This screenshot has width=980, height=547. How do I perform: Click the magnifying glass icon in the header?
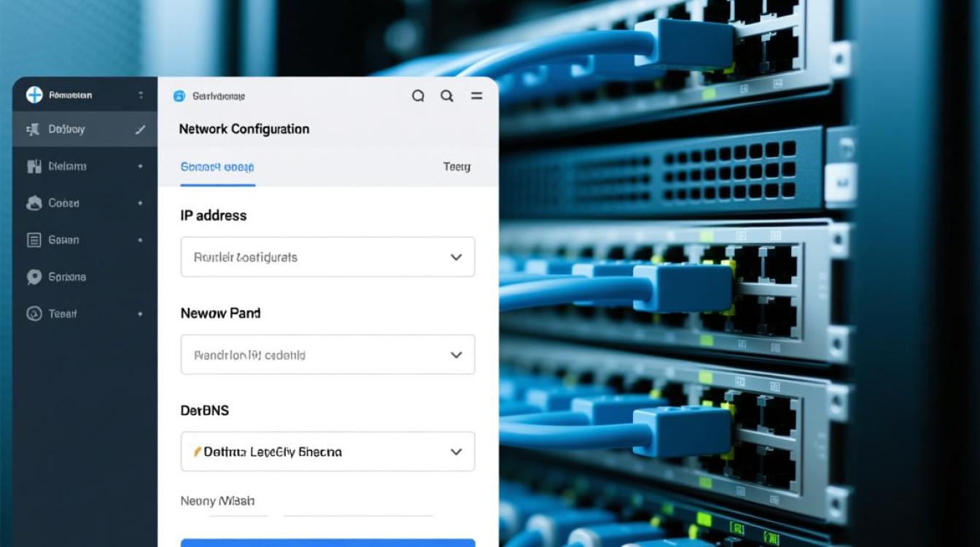447,96
